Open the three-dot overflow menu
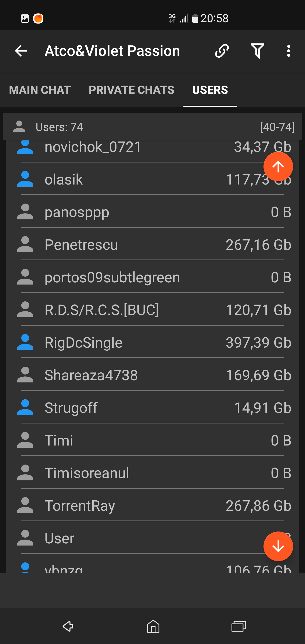Viewport: 305px width, 644px height. pyautogui.click(x=289, y=51)
